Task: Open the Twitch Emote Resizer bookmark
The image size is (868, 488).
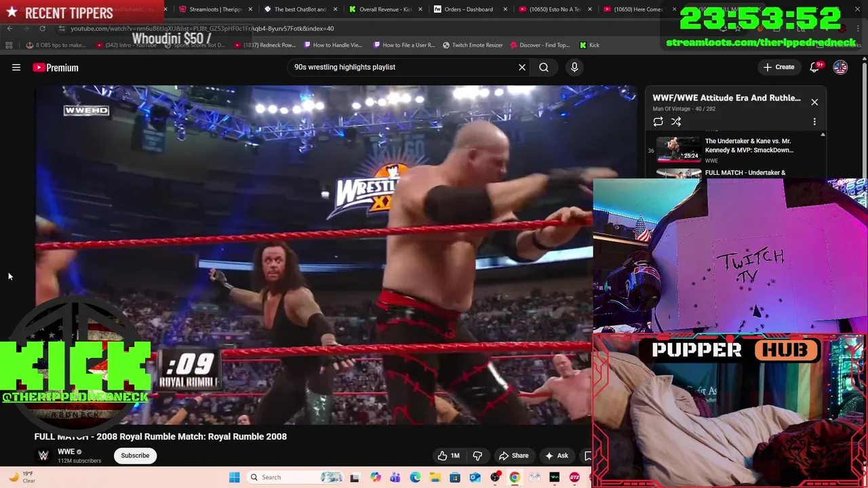Action: point(473,45)
